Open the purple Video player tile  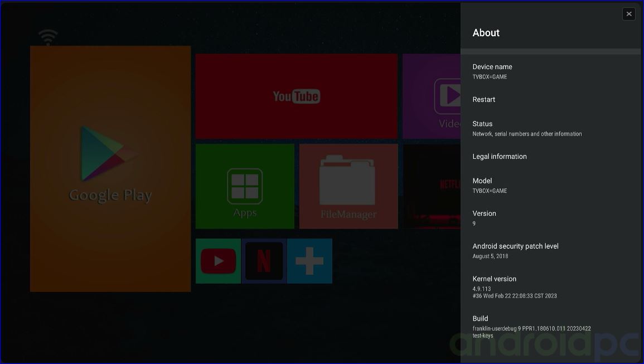click(x=432, y=96)
